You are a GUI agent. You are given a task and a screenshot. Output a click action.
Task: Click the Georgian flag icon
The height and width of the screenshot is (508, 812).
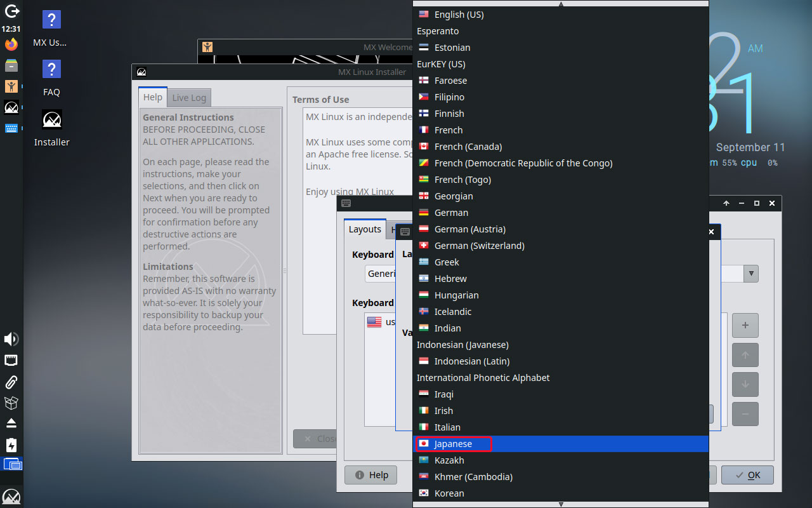click(424, 196)
